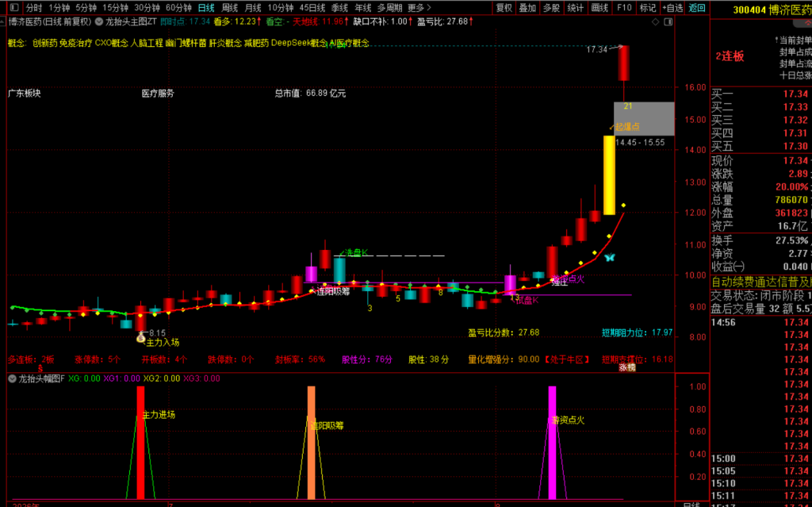Open the 更多 periods expander
The image size is (812, 507).
click(x=419, y=8)
